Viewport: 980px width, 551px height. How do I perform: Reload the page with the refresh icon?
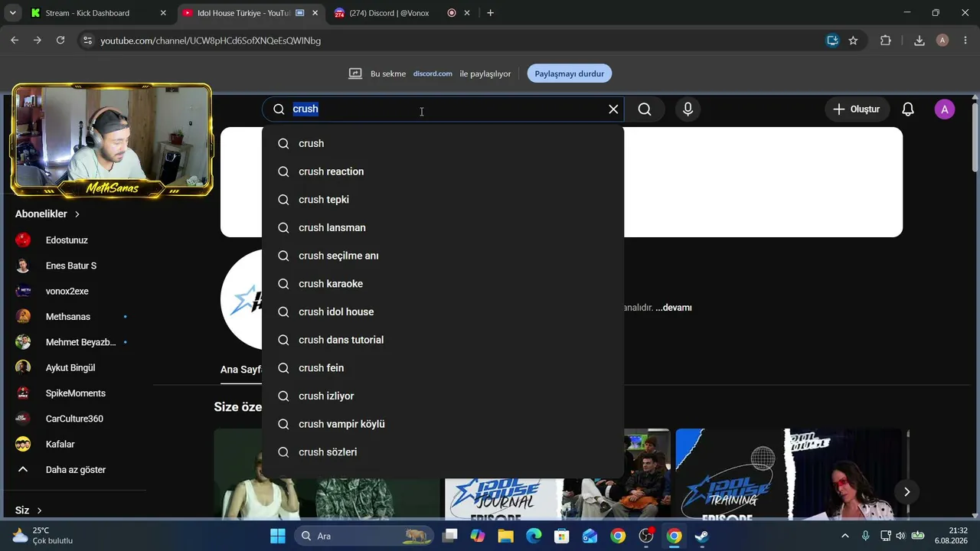[60, 41]
